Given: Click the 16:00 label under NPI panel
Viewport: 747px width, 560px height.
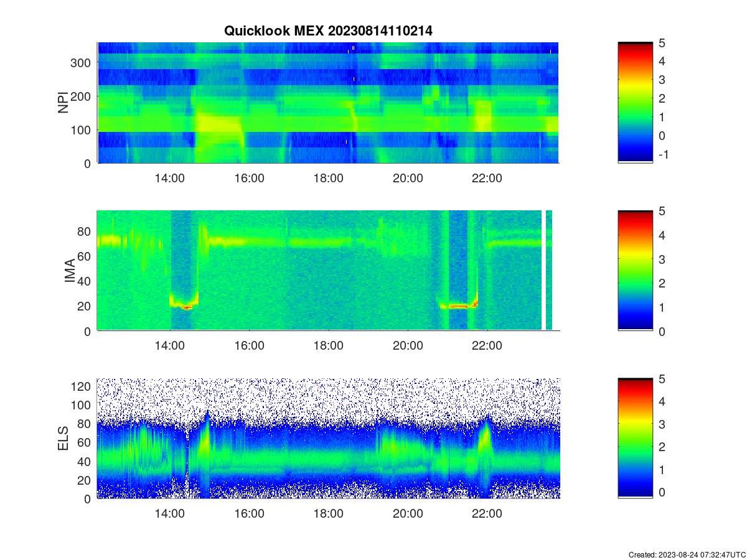Looking at the screenshot, I should click(249, 178).
